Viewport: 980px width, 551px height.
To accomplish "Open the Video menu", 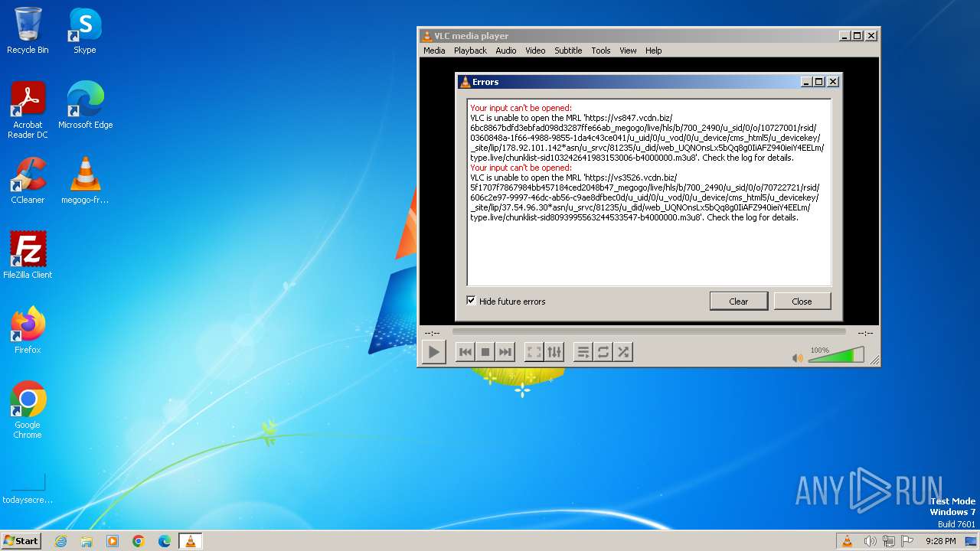I will pos(535,51).
